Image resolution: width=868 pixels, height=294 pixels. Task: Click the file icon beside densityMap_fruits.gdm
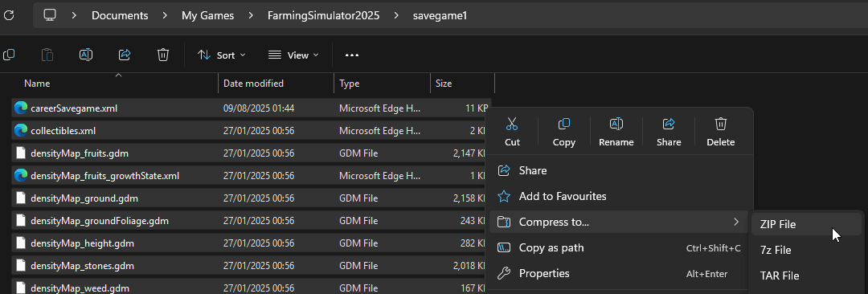coord(21,153)
